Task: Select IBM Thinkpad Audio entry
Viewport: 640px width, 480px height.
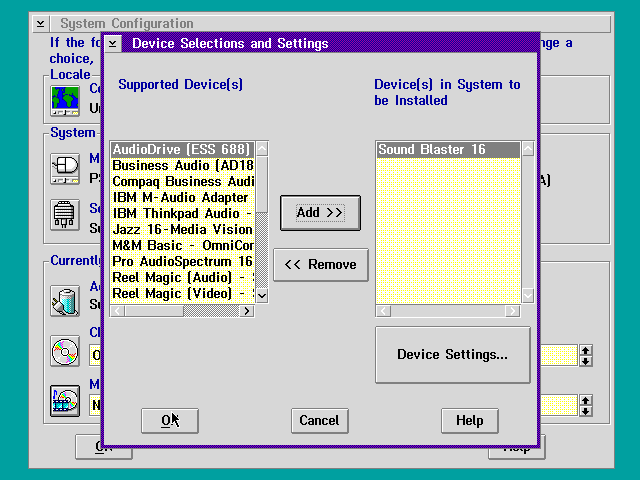Action: (x=182, y=213)
